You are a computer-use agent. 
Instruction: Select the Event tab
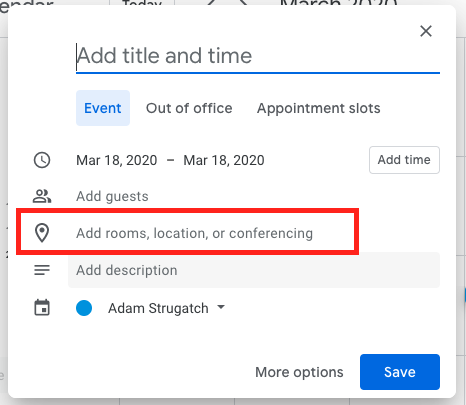(x=103, y=108)
